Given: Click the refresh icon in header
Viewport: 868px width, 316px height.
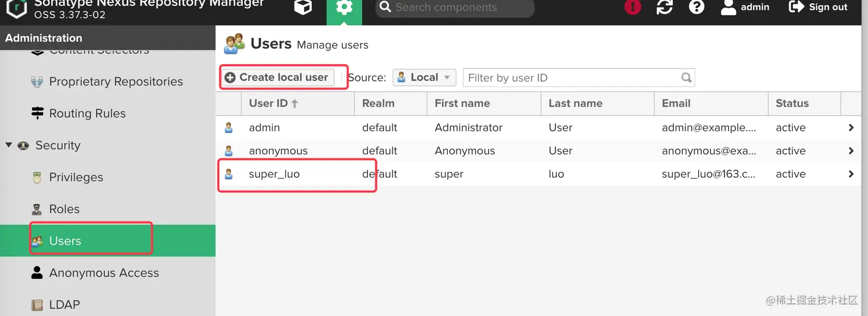Looking at the screenshot, I should (x=665, y=7).
